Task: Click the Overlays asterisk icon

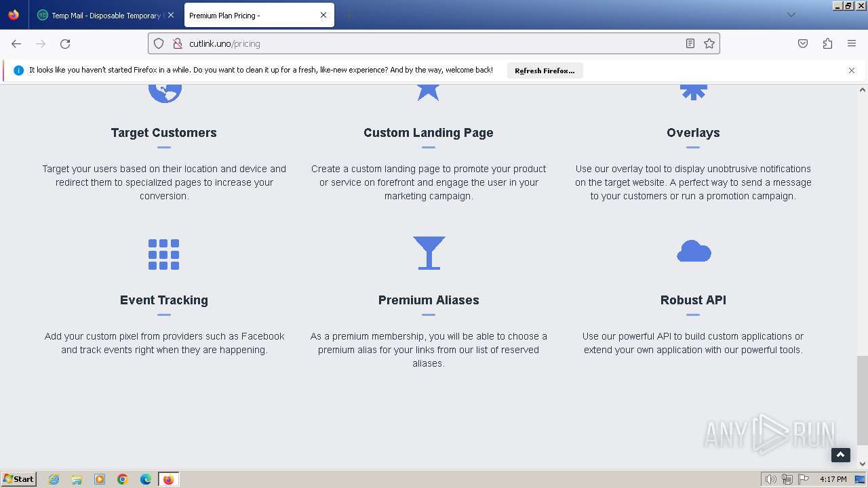Action: 693,92
